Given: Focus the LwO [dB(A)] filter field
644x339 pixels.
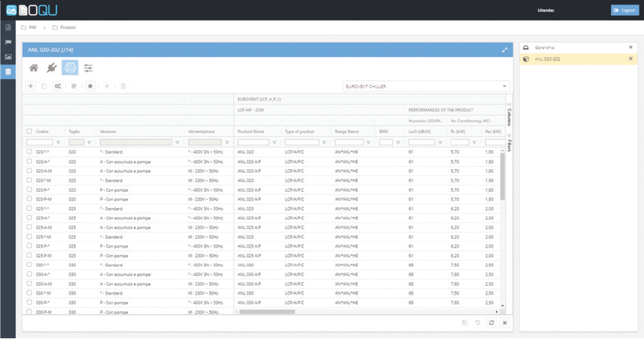Looking at the screenshot, I should pyautogui.click(x=422, y=142).
